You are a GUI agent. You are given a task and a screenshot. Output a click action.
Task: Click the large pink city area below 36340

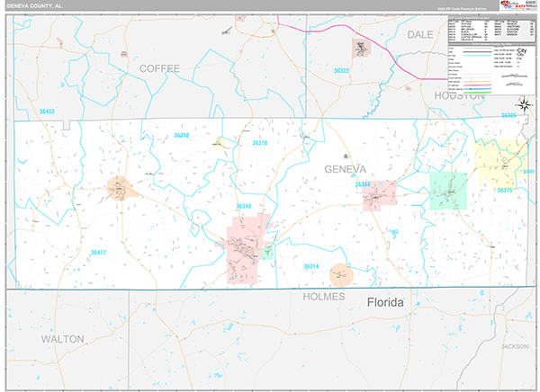[247, 248]
